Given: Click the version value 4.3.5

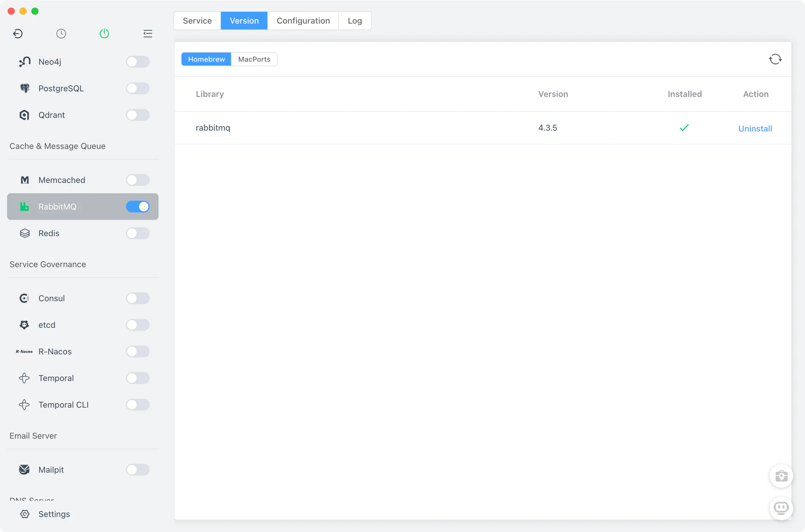Looking at the screenshot, I should coord(548,128).
